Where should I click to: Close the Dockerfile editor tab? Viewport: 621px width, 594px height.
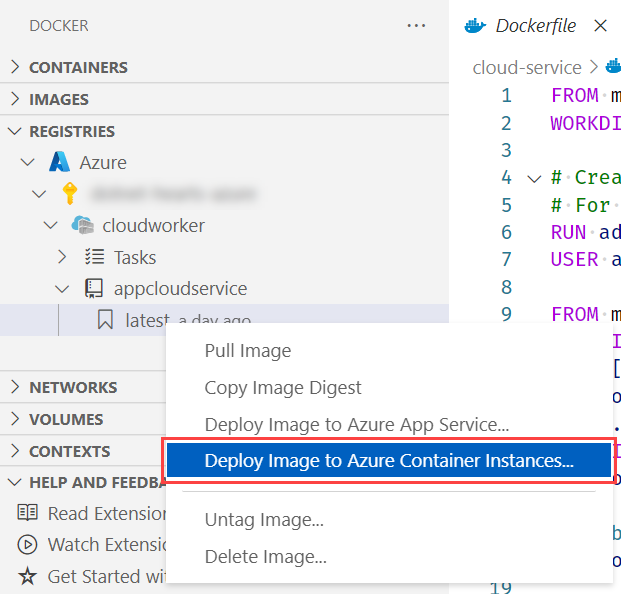pos(600,26)
